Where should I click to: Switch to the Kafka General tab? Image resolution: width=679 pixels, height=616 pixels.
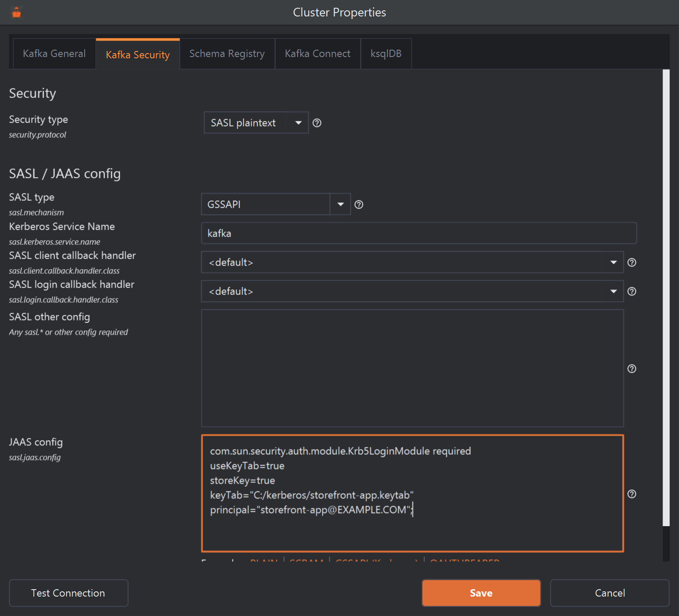coord(54,54)
